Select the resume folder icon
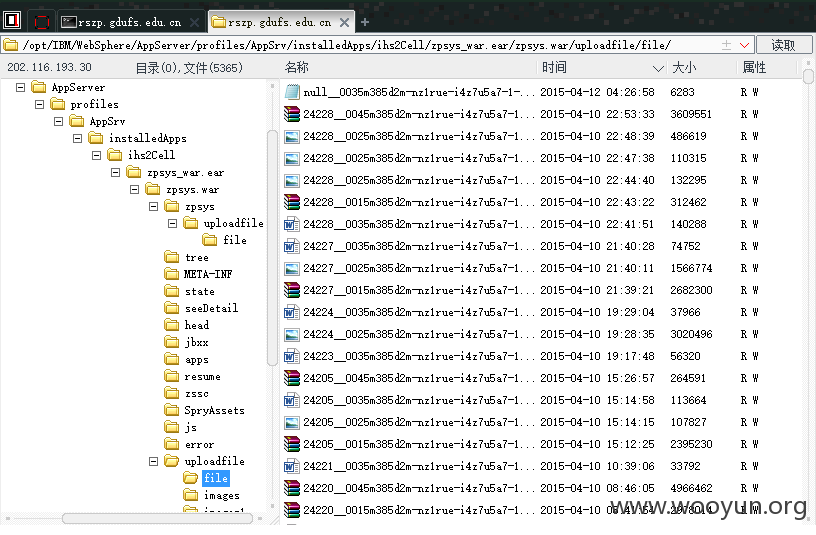 pos(171,376)
